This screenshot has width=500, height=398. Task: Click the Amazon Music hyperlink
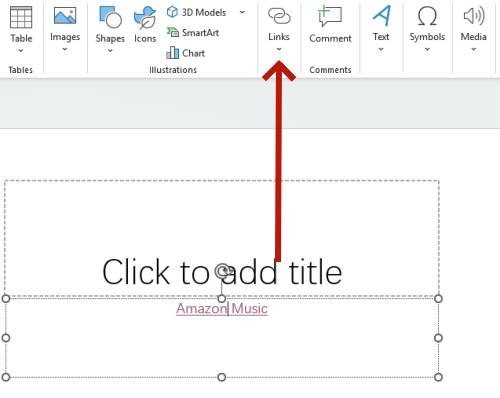coord(222,309)
